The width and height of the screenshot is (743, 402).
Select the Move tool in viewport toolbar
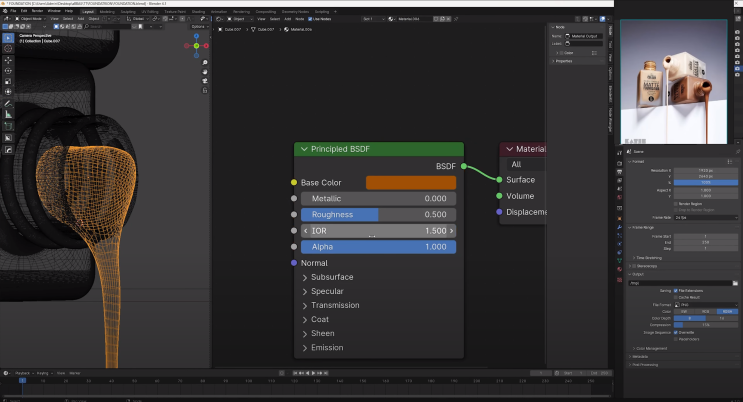pos(8,59)
